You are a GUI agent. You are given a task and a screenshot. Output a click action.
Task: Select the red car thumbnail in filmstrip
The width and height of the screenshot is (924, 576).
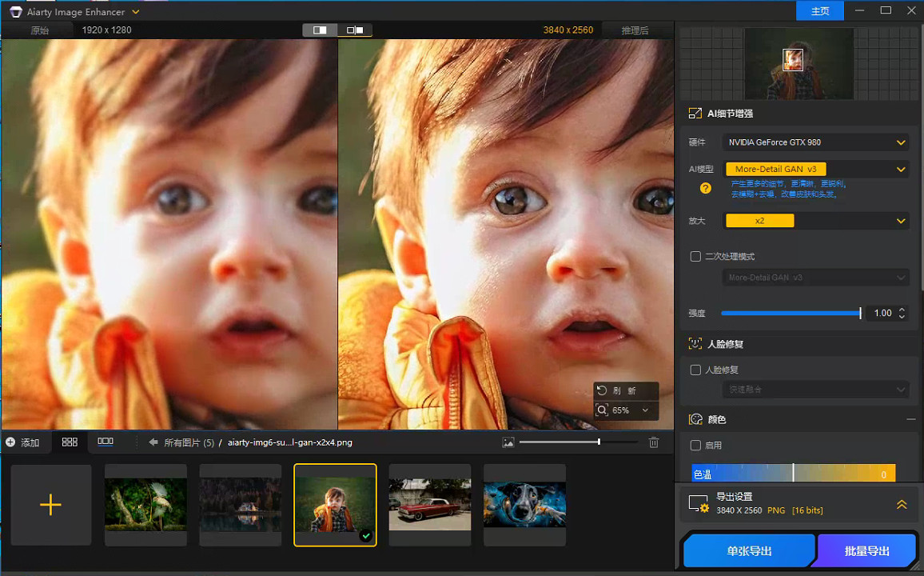430,504
